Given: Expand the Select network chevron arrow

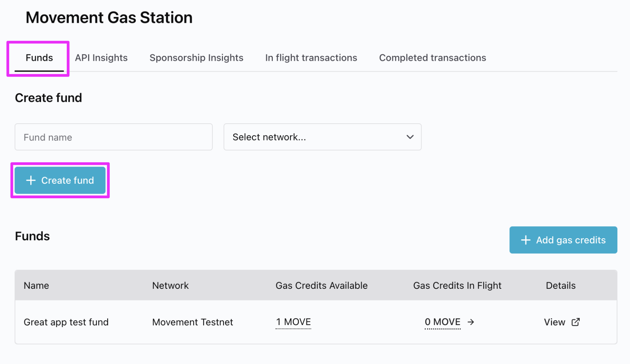Looking at the screenshot, I should tap(410, 137).
